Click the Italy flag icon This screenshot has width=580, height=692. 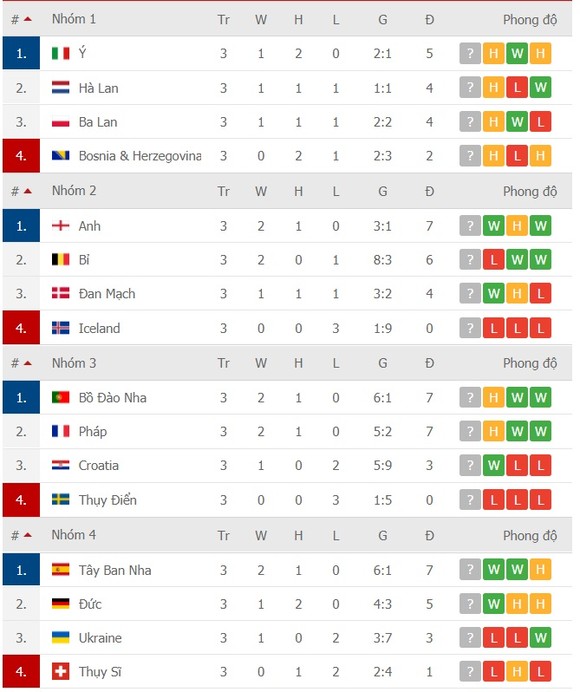pyautogui.click(x=60, y=53)
